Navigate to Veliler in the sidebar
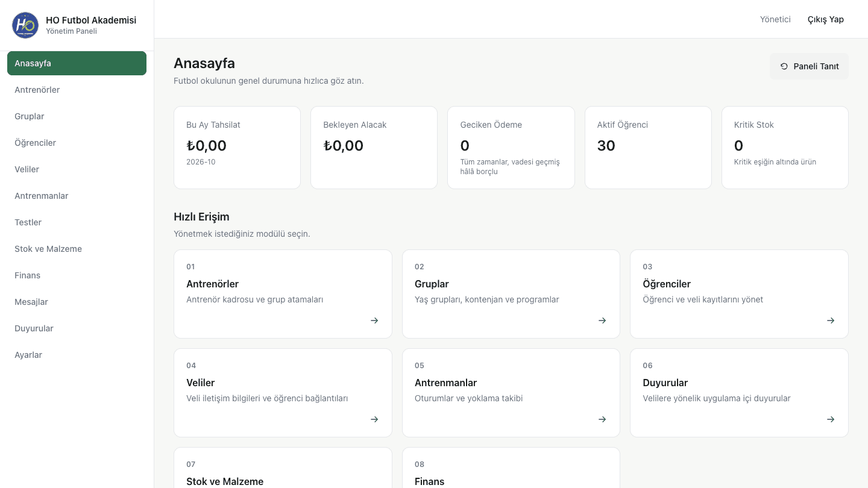 (x=77, y=169)
